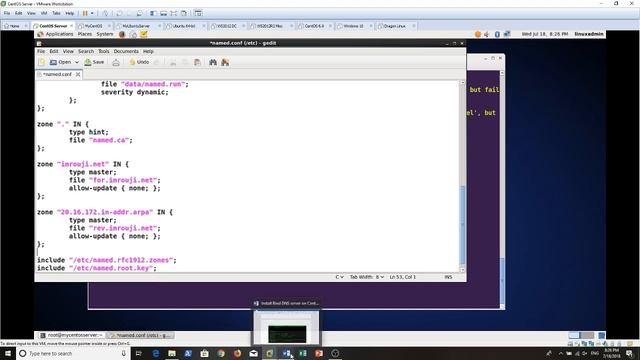The width and height of the screenshot is (640, 360).
Task: Click the Open button in gedit toolbar
Action: click(60, 62)
